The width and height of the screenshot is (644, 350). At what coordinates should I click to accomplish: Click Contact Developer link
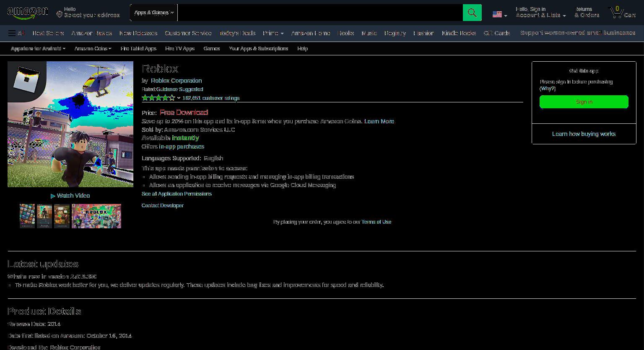pos(163,206)
